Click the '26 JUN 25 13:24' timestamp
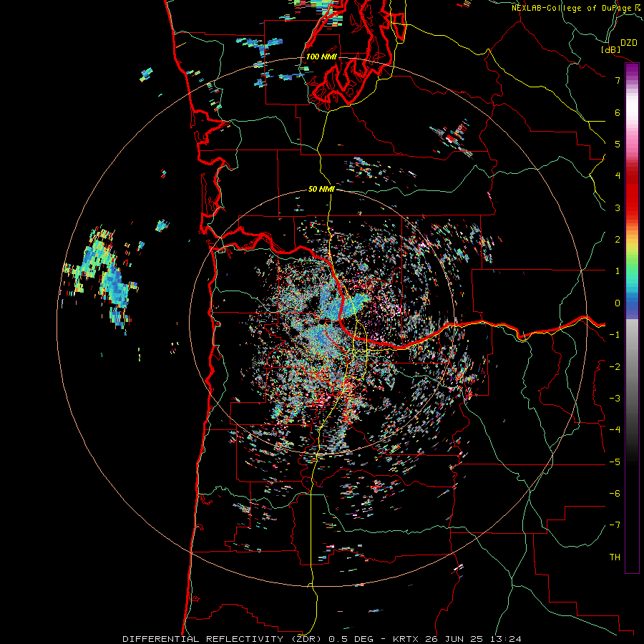Image resolution: width=644 pixels, height=644 pixels. tap(472, 639)
